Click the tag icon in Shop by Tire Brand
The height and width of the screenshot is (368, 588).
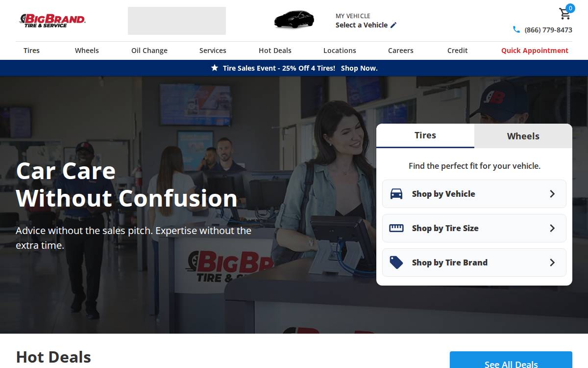pyautogui.click(x=396, y=263)
